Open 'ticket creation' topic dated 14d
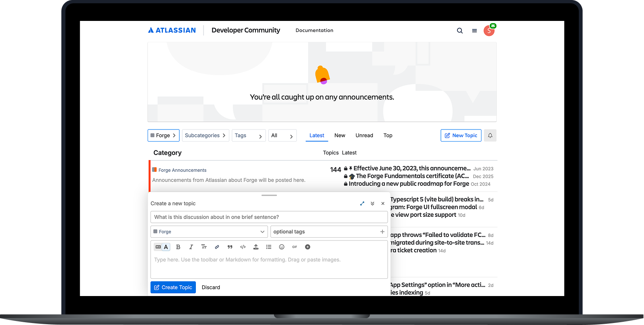 coord(414,250)
